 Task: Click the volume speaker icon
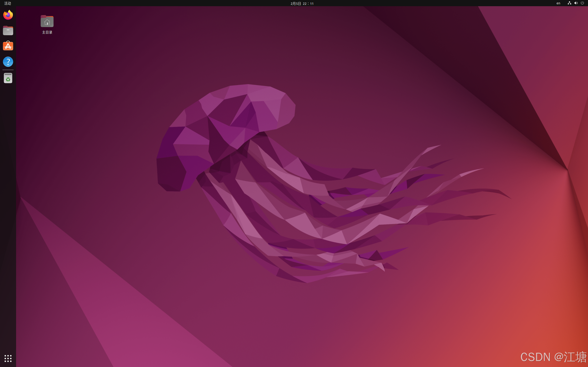(576, 3)
